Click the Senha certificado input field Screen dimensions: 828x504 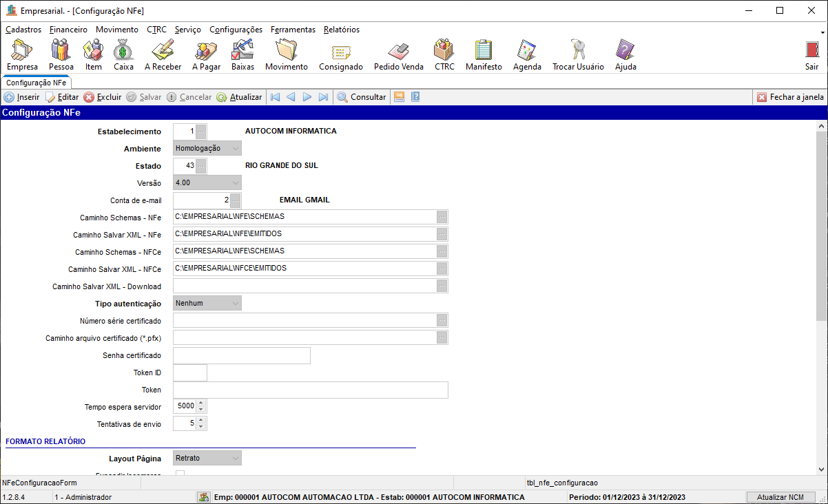pyautogui.click(x=241, y=355)
